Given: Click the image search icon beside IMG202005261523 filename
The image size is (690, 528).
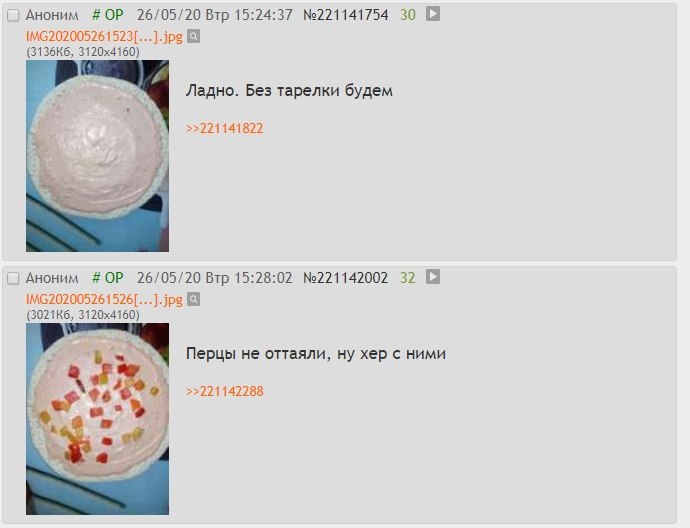Looking at the screenshot, I should point(194,36).
